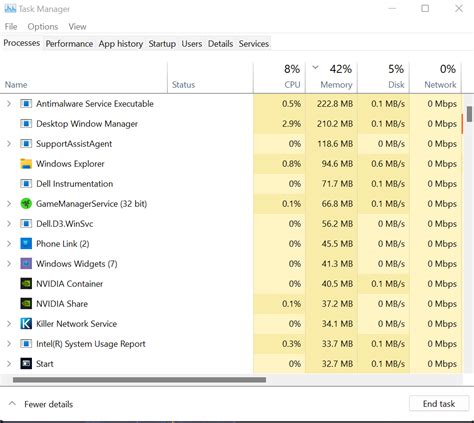Click the Fewer details link
Screen dimensions: 474x423
(x=49, y=404)
